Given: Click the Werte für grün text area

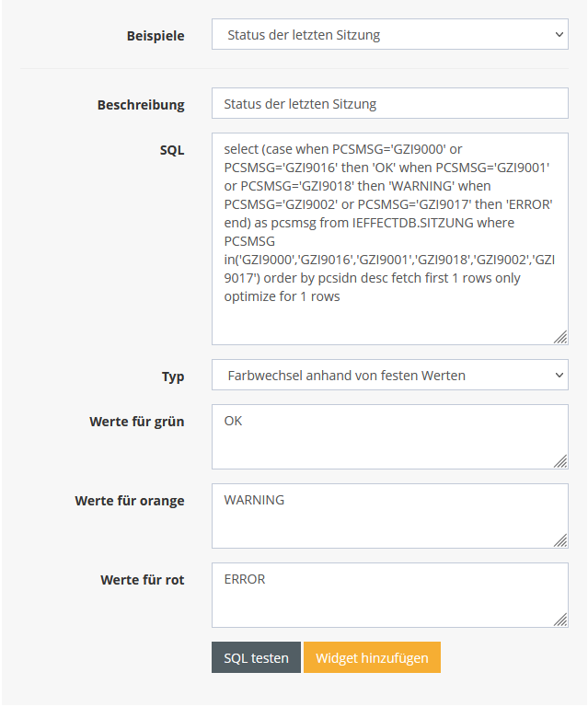Looking at the screenshot, I should pos(389,436).
